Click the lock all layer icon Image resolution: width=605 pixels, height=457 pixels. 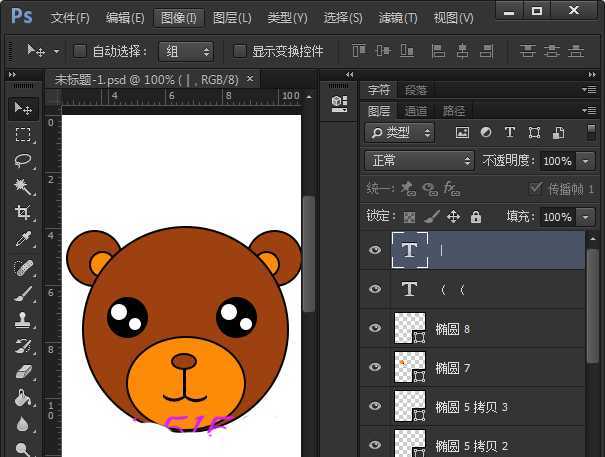coord(476,217)
